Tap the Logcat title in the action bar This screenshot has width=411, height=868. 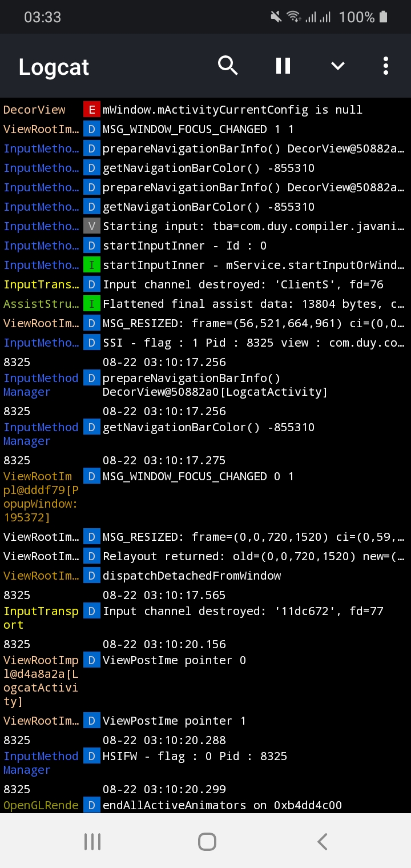(53, 67)
